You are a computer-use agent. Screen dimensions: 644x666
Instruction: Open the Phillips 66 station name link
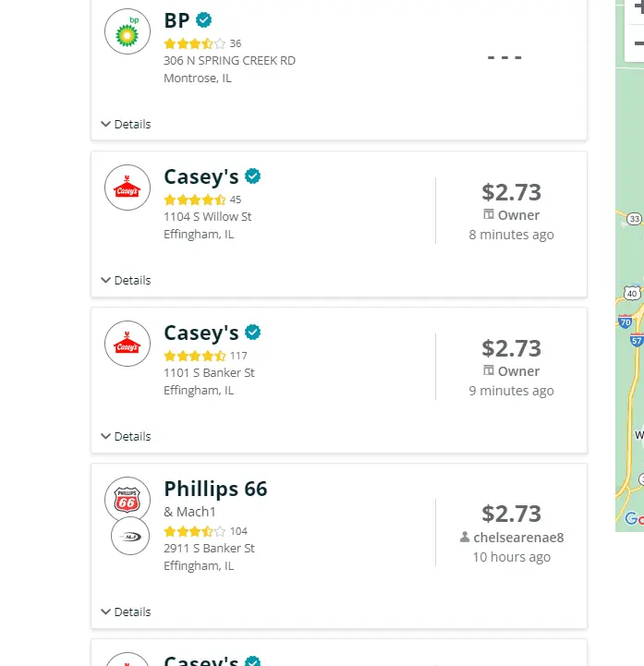[x=215, y=489]
